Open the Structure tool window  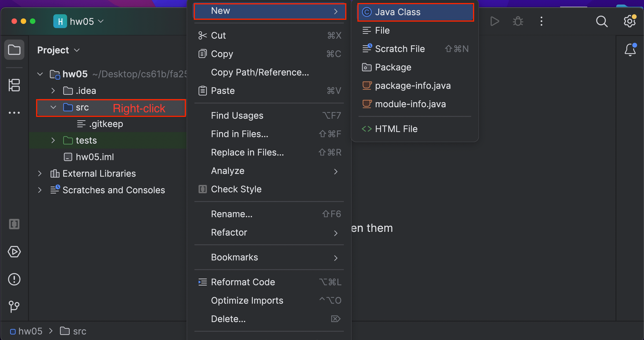click(x=14, y=85)
